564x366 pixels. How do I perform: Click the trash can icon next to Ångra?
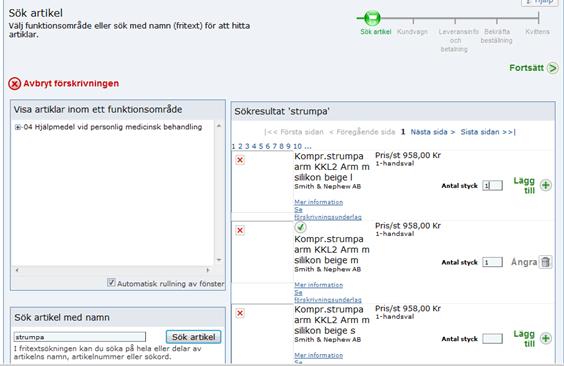(x=546, y=262)
